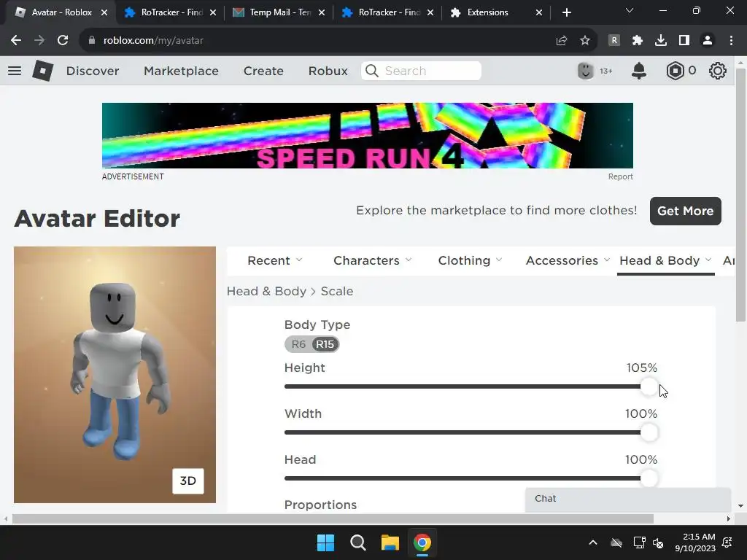Open the network status tray icon

click(x=639, y=542)
